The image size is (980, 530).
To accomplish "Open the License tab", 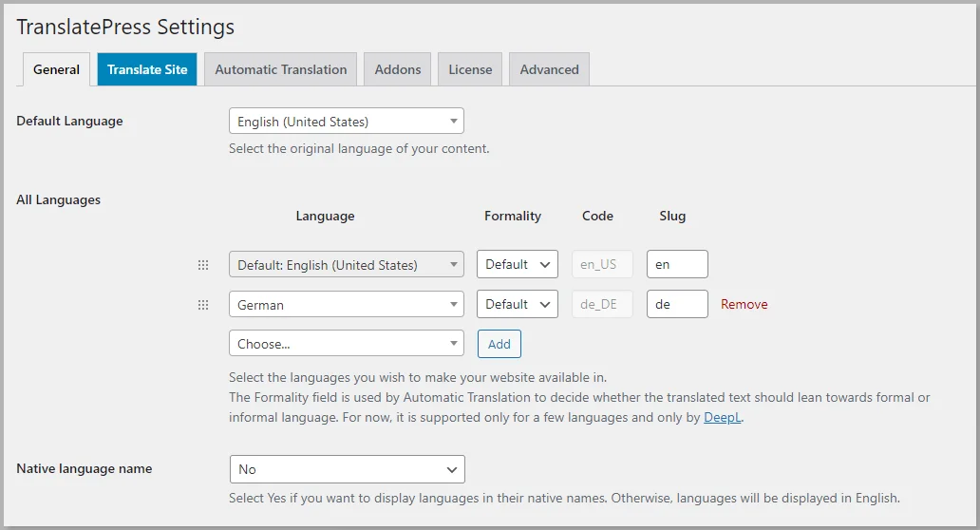I will 470,69.
